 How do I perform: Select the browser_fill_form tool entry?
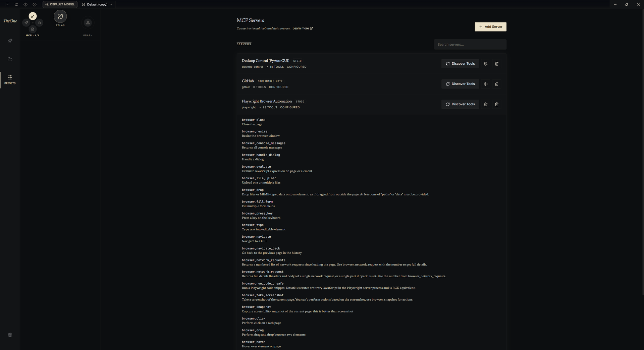tap(258, 204)
